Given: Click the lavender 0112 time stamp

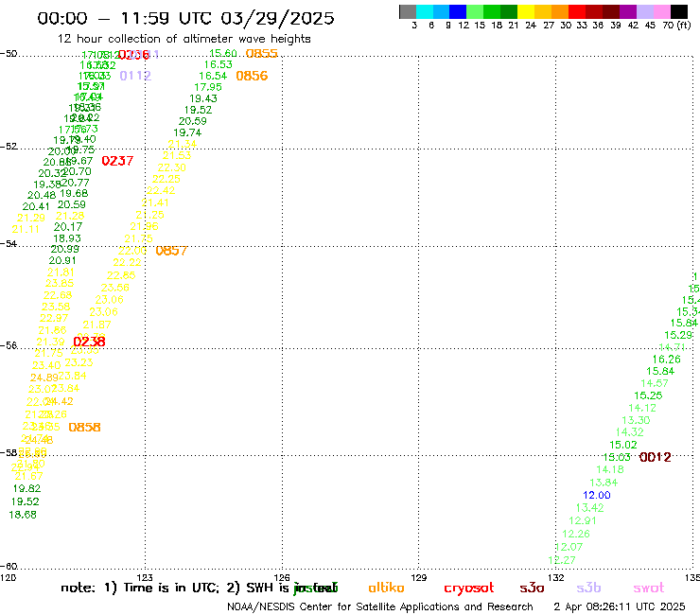Looking at the screenshot, I should tap(135, 76).
